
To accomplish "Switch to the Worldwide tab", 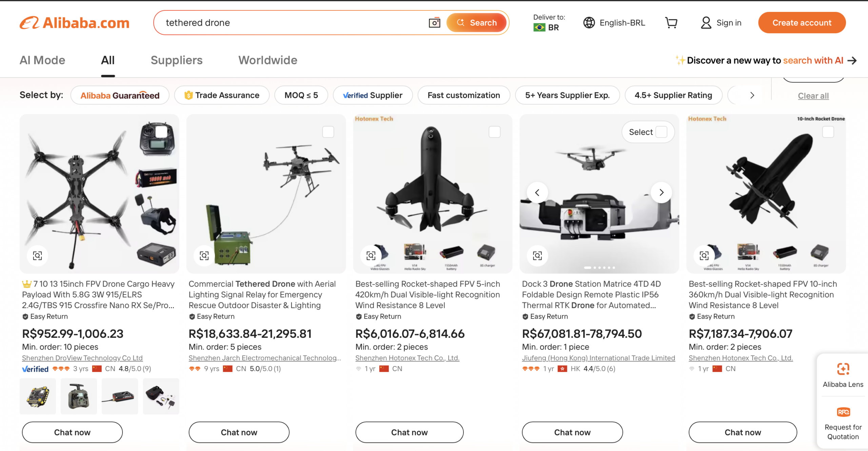I will click(268, 60).
